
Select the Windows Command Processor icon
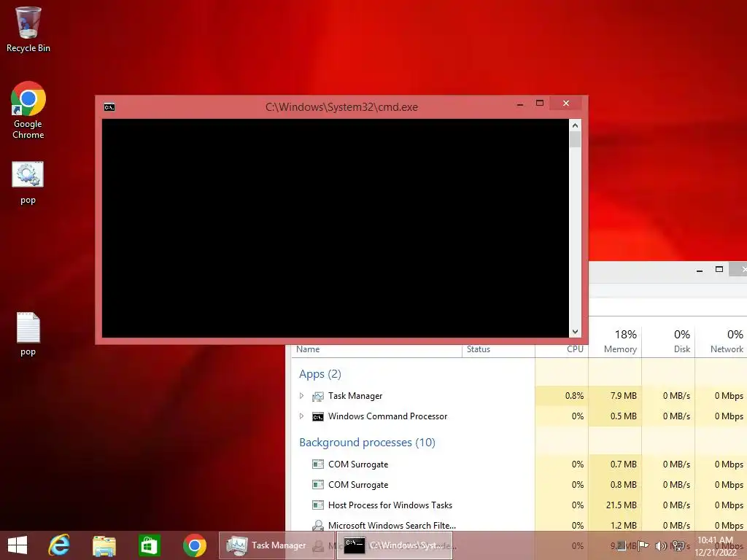click(x=318, y=416)
